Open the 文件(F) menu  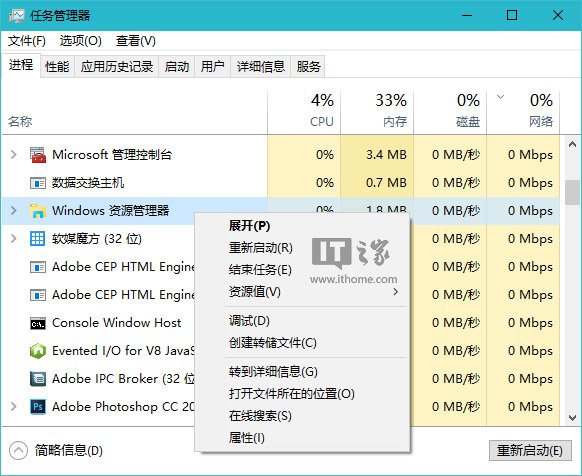27,41
